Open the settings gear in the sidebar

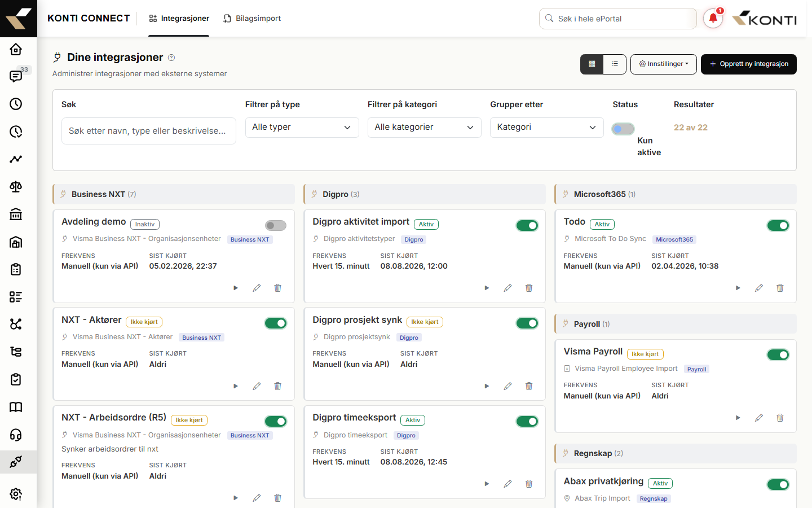tap(16, 494)
